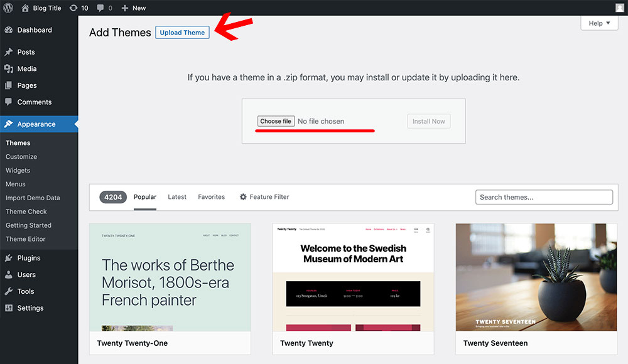Select the Twenty Seventeen theme preview
The image size is (628, 364).
(x=536, y=277)
